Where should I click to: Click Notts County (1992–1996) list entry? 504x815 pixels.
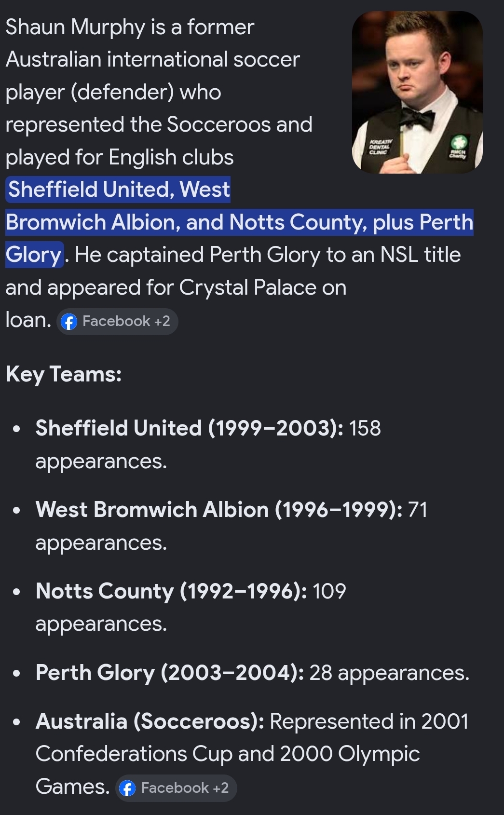coord(191,607)
